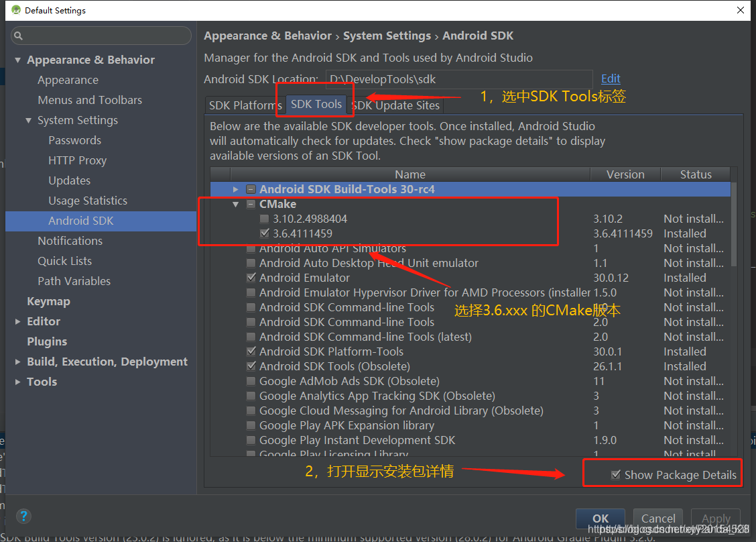Screen dimensions: 756x542
Task: Open Usage Statistics settings
Action: [x=88, y=201]
